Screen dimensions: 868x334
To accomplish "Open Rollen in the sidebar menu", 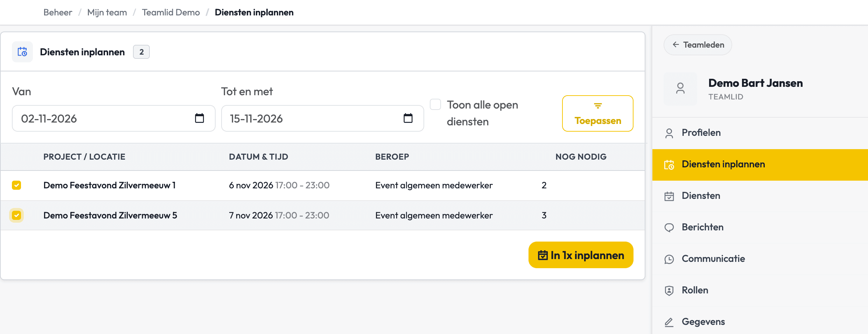I will pyautogui.click(x=760, y=291).
